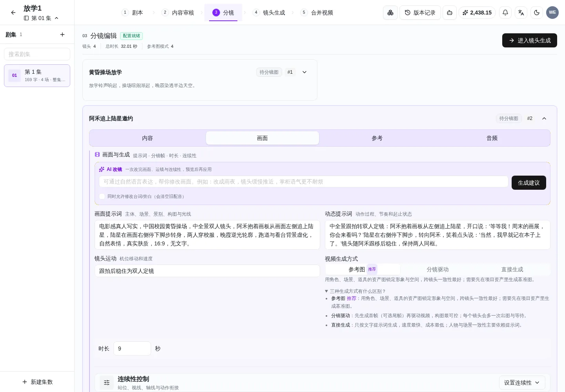565x392 pixels.
Task: Click the film icon beside 画面与生成
Action: click(x=97, y=155)
